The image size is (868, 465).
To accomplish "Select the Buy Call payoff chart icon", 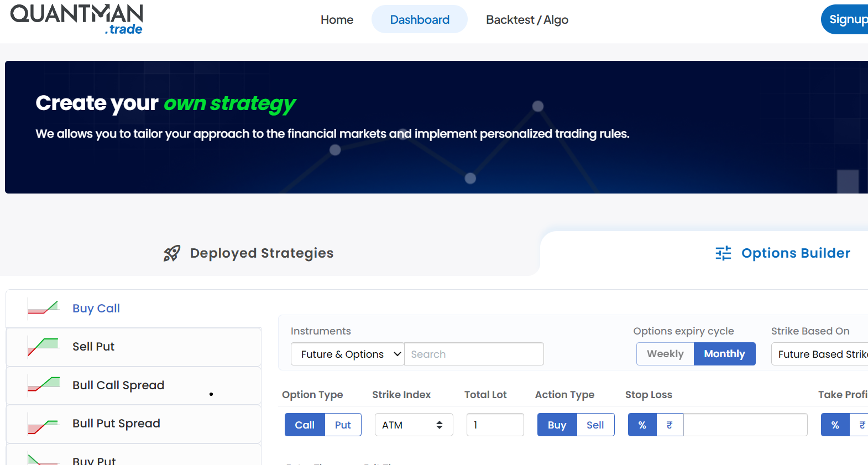I will [43, 308].
